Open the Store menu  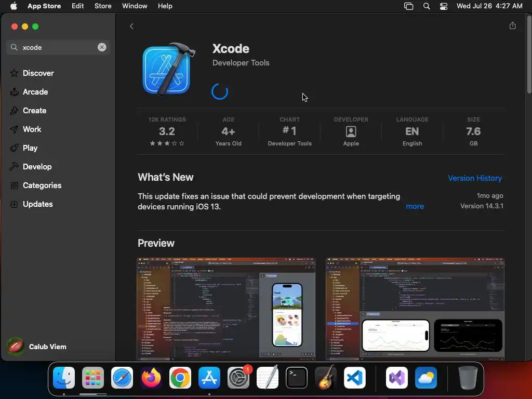pyautogui.click(x=103, y=6)
